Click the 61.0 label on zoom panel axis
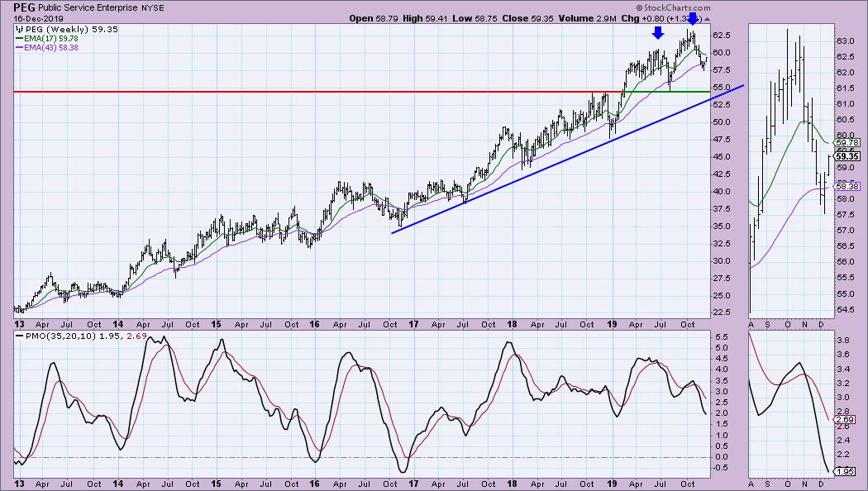Viewport: 868px width, 491px height. point(846,104)
